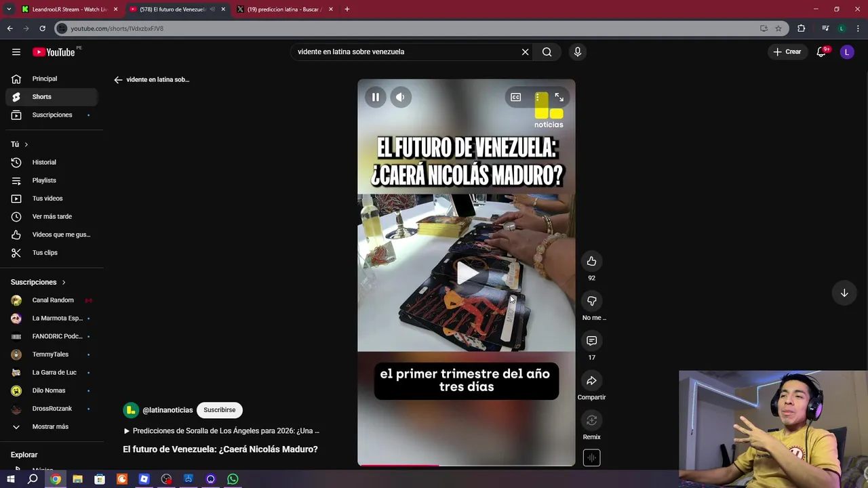
Task: Open the sound thumbnail below Remix
Action: click(x=591, y=457)
